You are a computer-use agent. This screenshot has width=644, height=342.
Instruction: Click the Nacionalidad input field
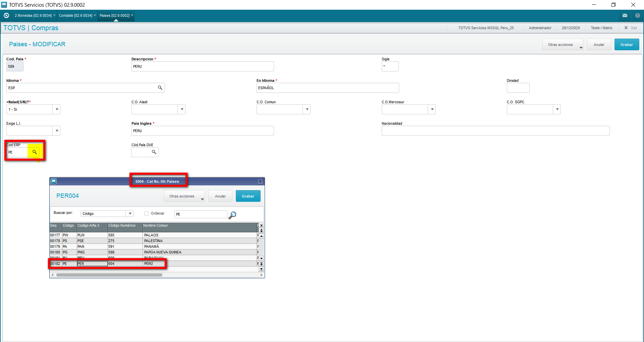[x=495, y=131]
